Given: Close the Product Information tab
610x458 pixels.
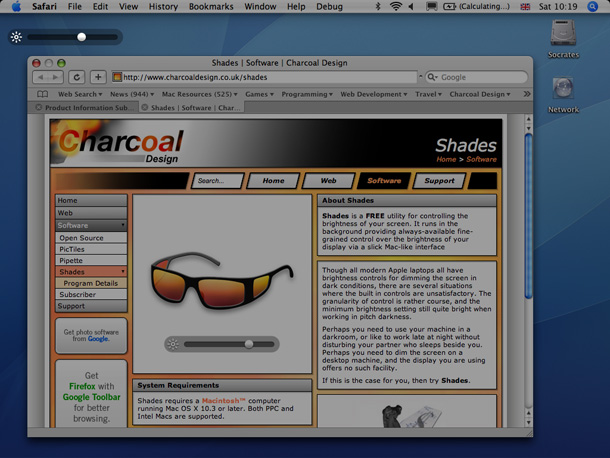Looking at the screenshot, I should [39, 107].
